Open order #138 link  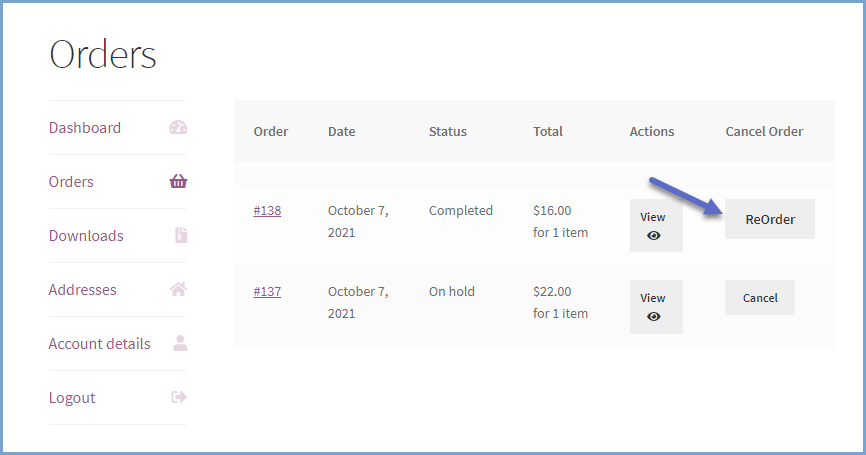pyautogui.click(x=267, y=210)
